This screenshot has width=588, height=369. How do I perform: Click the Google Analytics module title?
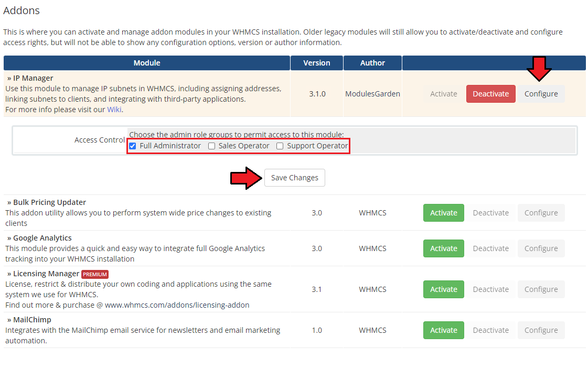click(42, 238)
